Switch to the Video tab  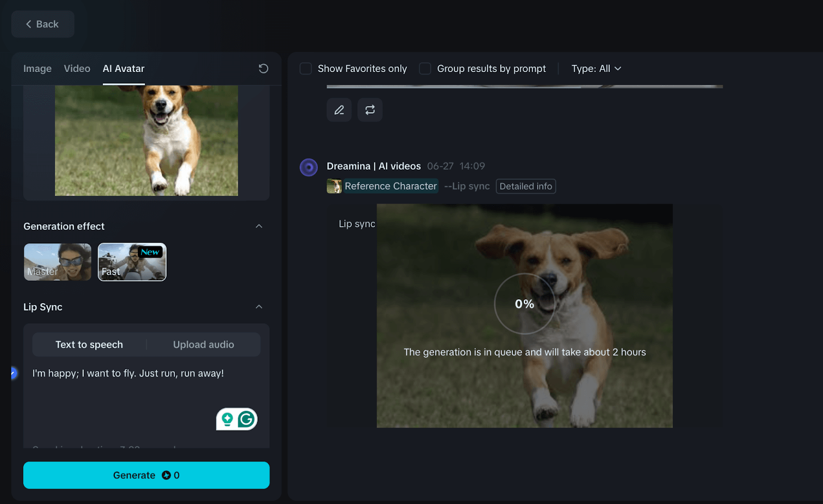(77, 68)
